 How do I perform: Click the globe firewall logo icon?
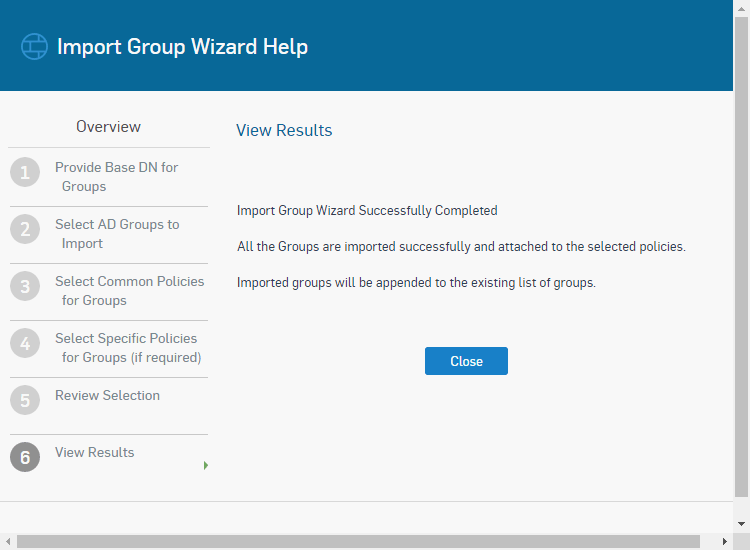[x=34, y=46]
